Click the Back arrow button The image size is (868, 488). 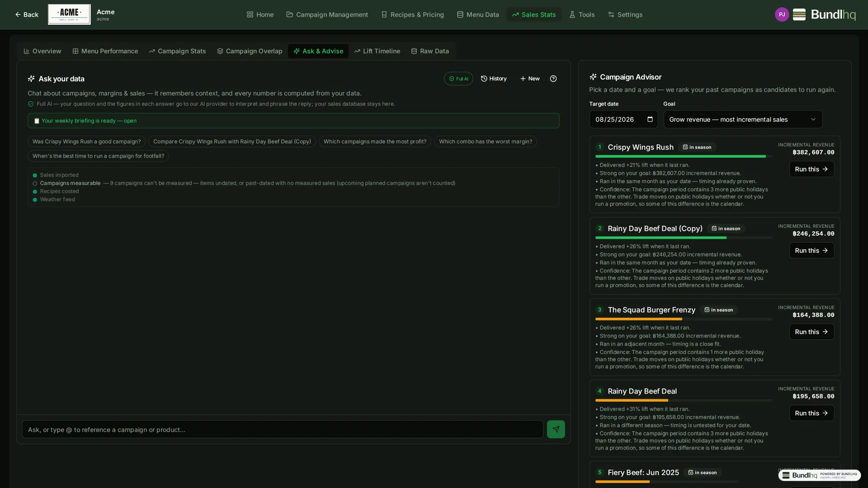tap(26, 14)
